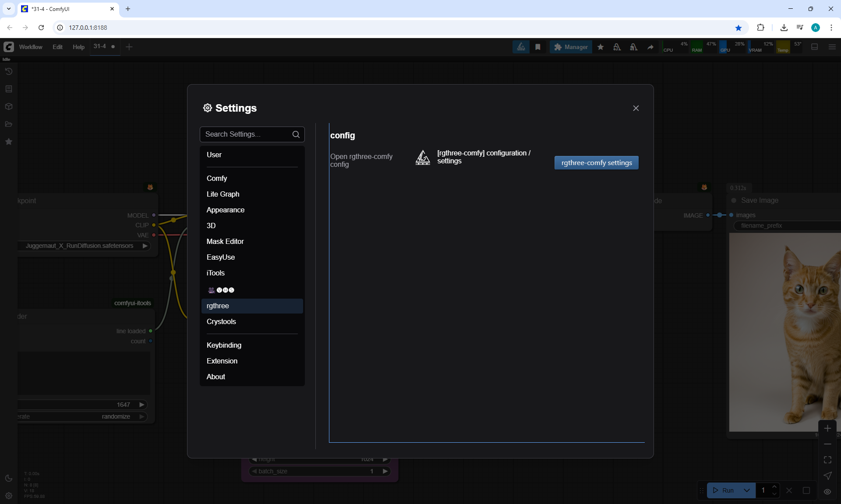Open the ComfyUI Manager
The height and width of the screenshot is (504, 841).
(x=571, y=47)
